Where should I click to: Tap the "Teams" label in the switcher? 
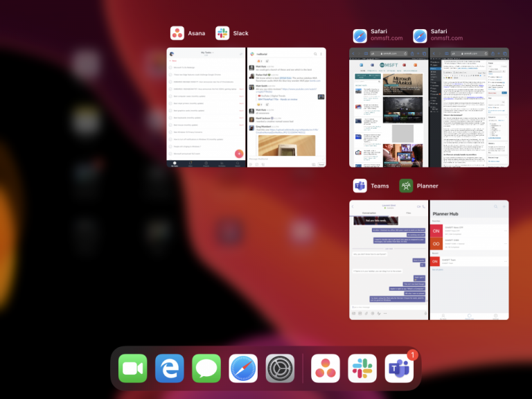(380, 186)
